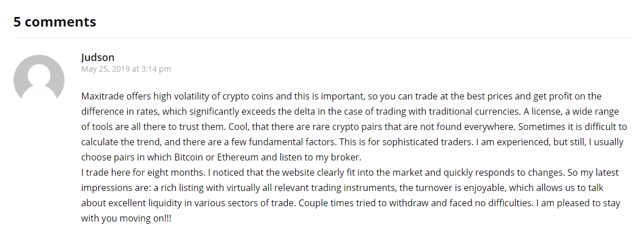Click the horizontal divider under the comments heading
Viewport: 644px width, 252px height.
coord(322,38)
